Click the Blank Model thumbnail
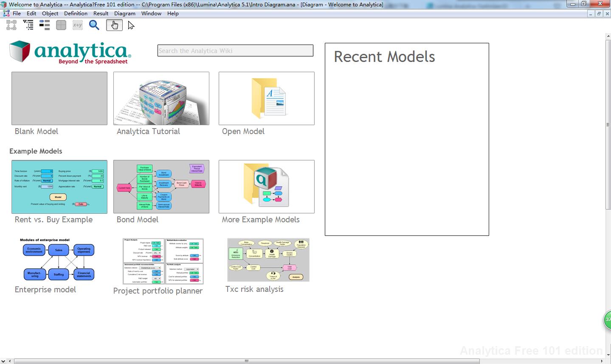611x364 pixels. (59, 98)
